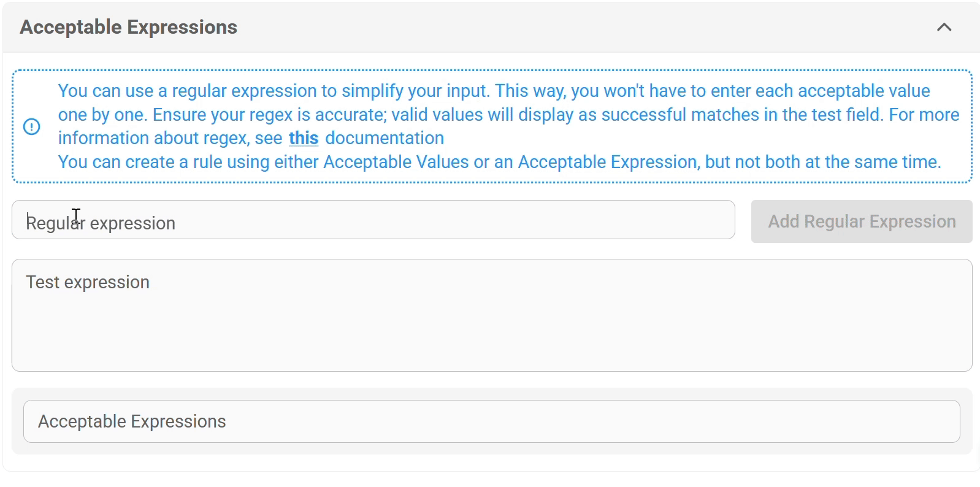Image resolution: width=980 pixels, height=487 pixels.
Task: Open the 'this' regex documentation link
Action: [304, 138]
